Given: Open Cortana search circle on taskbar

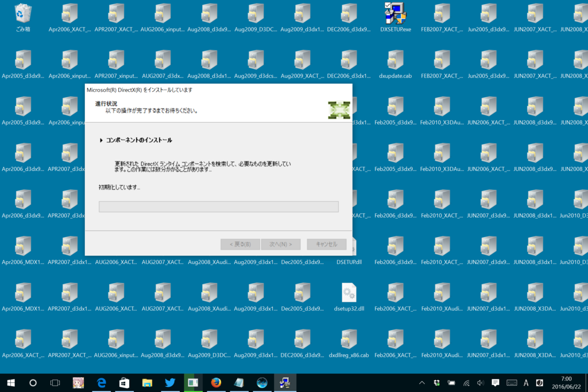Looking at the screenshot, I should 33,383.
